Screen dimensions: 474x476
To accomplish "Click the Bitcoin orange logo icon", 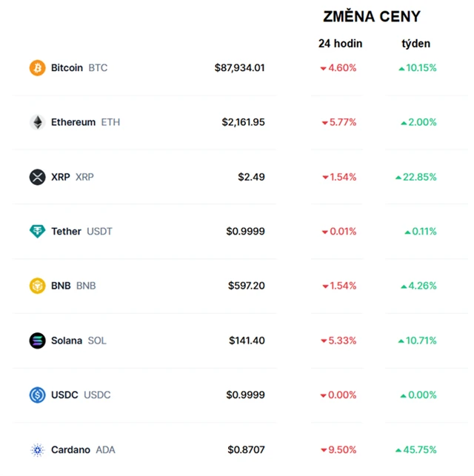I will (x=37, y=68).
